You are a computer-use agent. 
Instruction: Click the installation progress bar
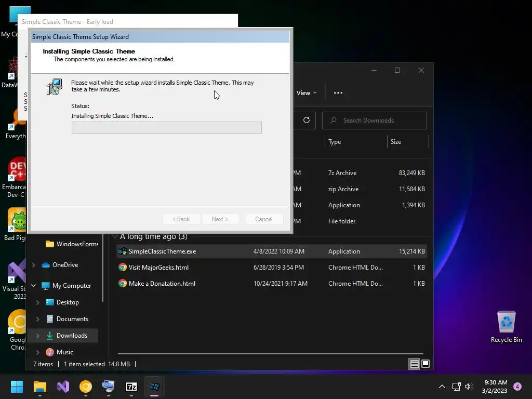tap(167, 128)
